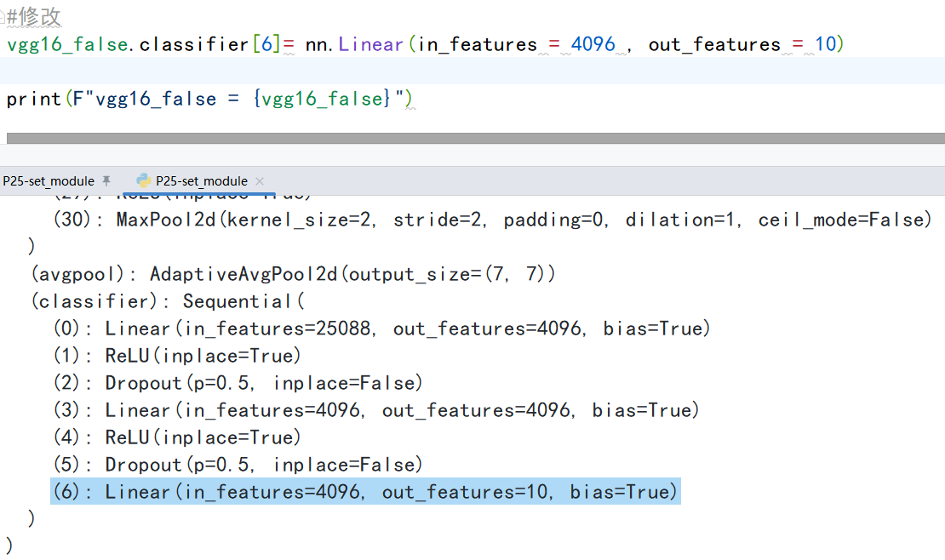Click the (4): ReLU output line
The height and width of the screenshot is (560, 945).
pyautogui.click(x=177, y=437)
